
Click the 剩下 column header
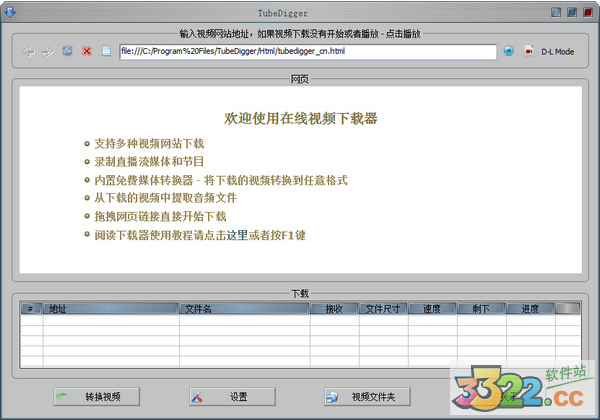click(x=481, y=308)
